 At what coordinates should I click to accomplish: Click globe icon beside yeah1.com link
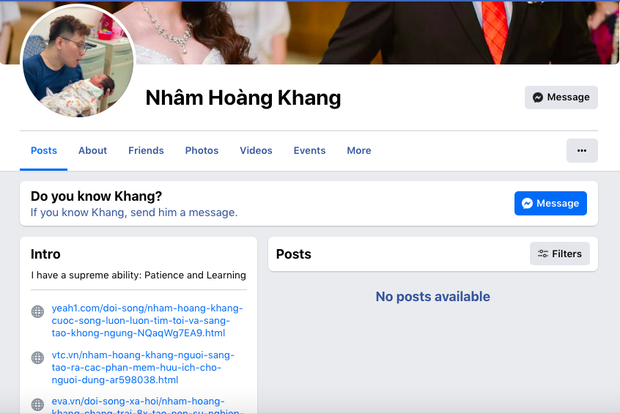[38, 312]
